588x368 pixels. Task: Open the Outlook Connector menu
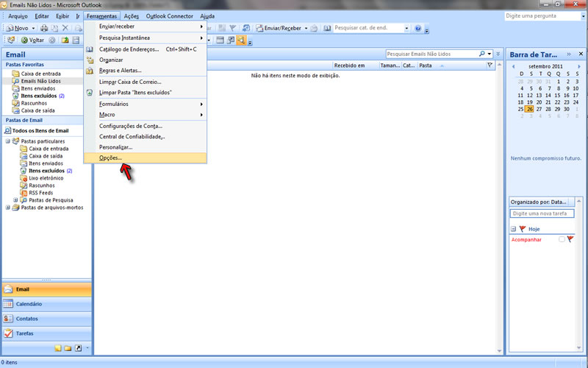170,16
